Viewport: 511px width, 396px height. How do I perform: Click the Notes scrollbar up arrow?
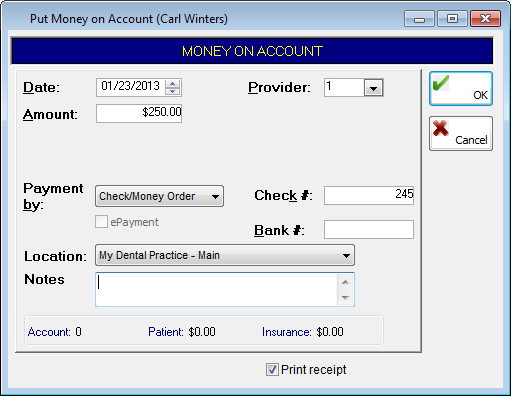point(345,282)
